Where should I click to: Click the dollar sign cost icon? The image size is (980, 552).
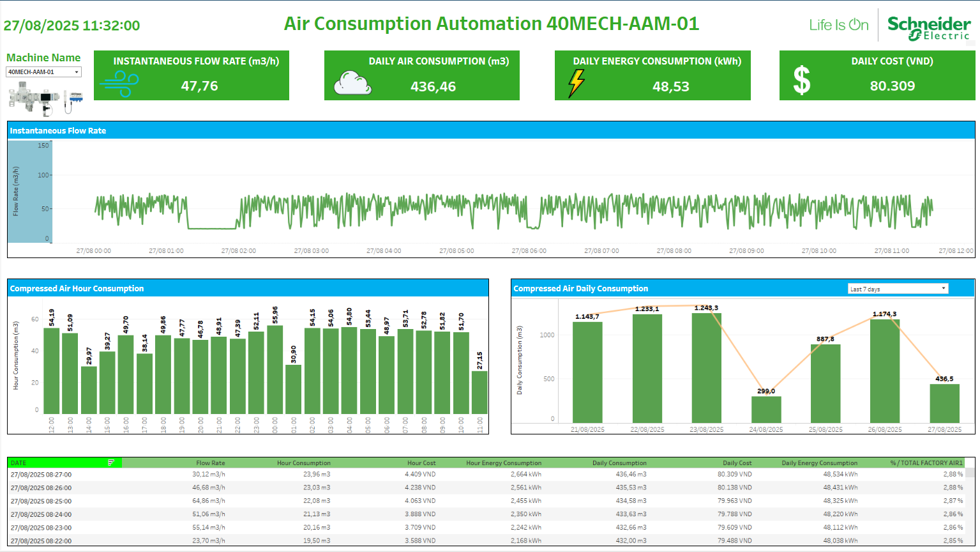pyautogui.click(x=802, y=81)
